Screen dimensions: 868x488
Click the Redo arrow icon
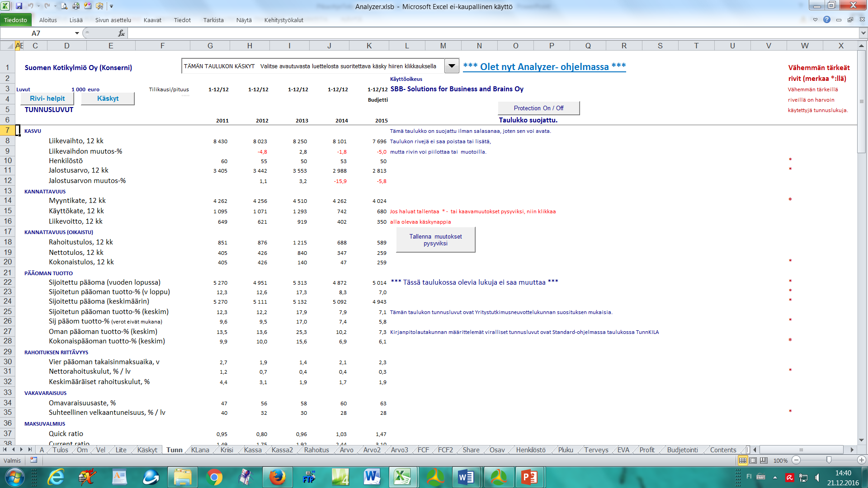pyautogui.click(x=47, y=6)
